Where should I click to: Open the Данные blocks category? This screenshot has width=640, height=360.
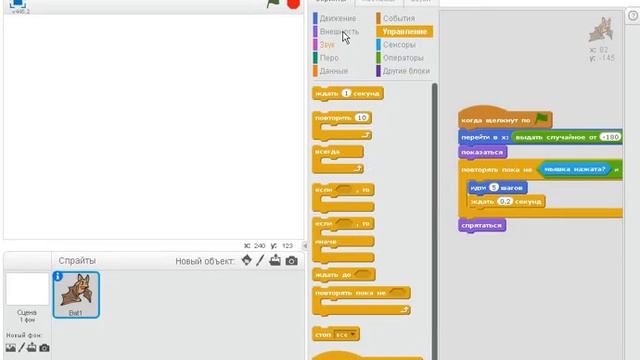pyautogui.click(x=333, y=71)
